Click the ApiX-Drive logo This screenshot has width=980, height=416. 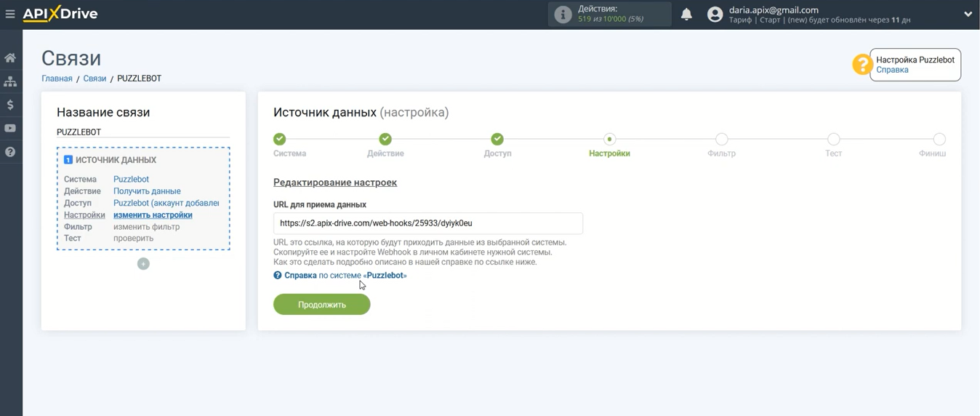[60, 14]
